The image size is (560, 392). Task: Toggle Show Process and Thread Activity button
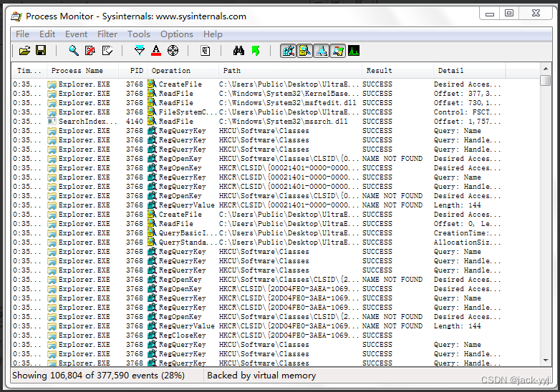[337, 51]
